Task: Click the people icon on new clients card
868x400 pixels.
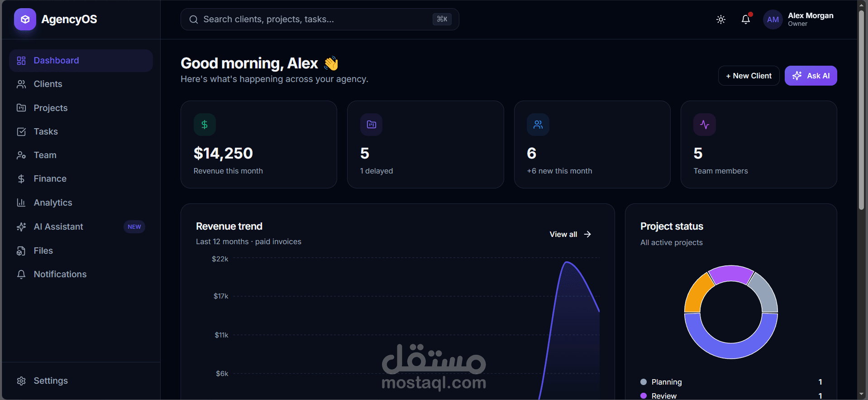Action: coord(538,125)
